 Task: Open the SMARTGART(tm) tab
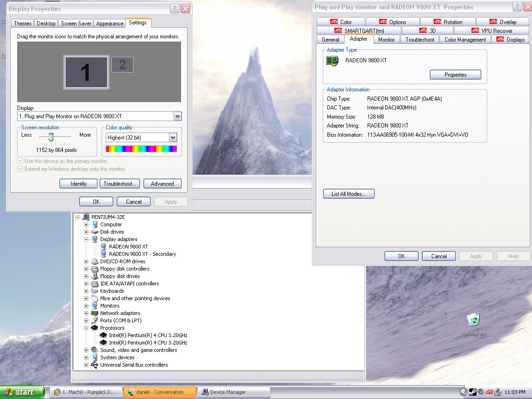[x=359, y=31]
